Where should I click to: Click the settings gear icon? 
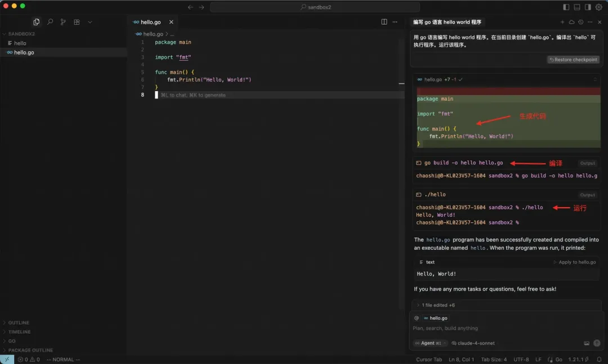point(598,7)
